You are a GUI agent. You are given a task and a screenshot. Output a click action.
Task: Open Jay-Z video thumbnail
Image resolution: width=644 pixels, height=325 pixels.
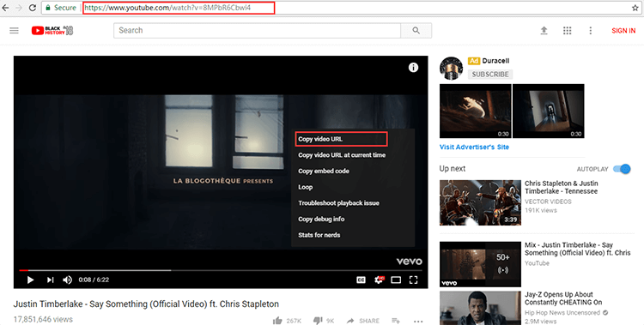(x=480, y=308)
